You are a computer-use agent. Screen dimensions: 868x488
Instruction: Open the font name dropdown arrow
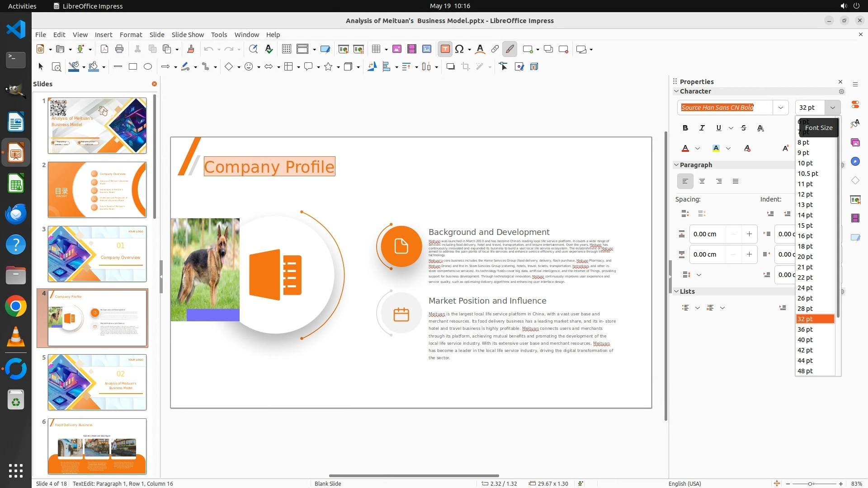(780, 108)
